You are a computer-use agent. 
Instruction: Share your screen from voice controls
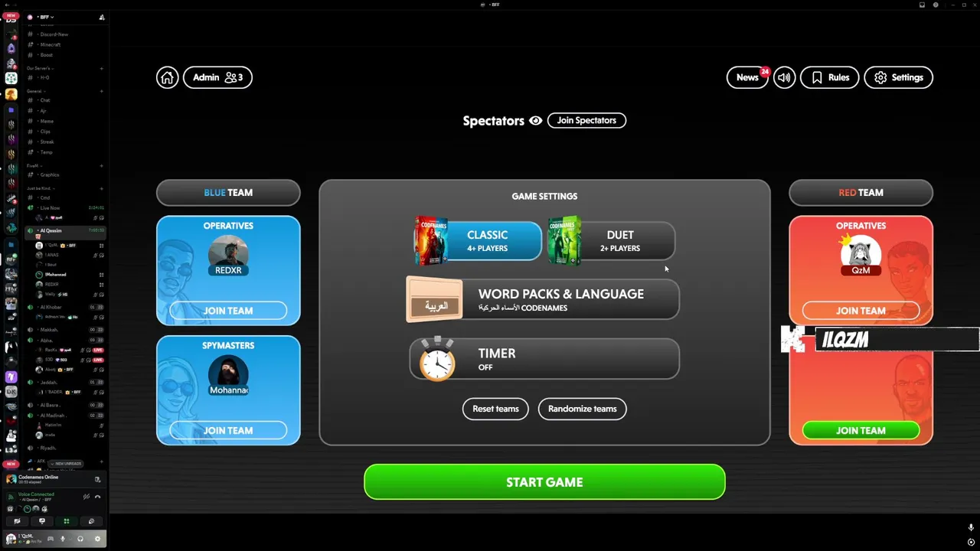click(41, 521)
